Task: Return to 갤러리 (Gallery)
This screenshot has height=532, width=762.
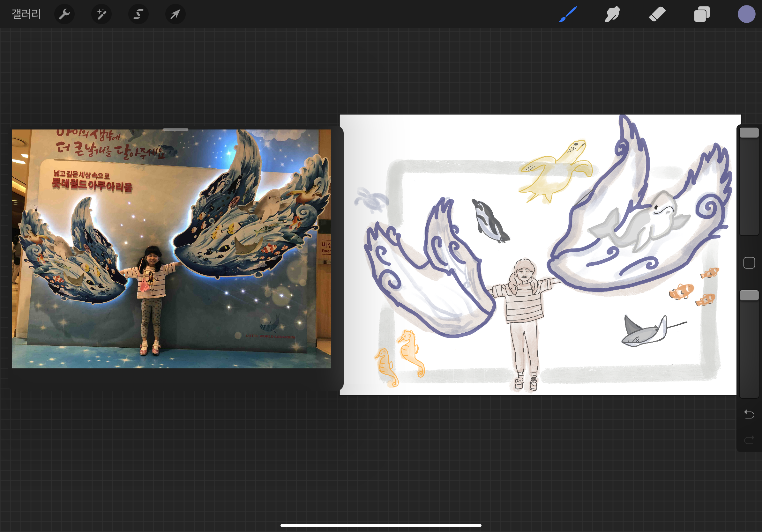Action: pos(26,14)
